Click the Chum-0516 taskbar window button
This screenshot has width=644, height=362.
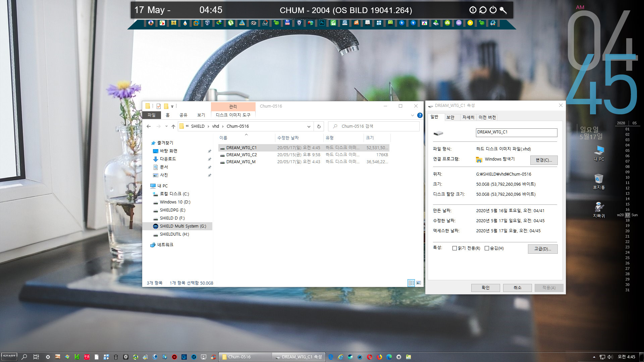(246, 357)
